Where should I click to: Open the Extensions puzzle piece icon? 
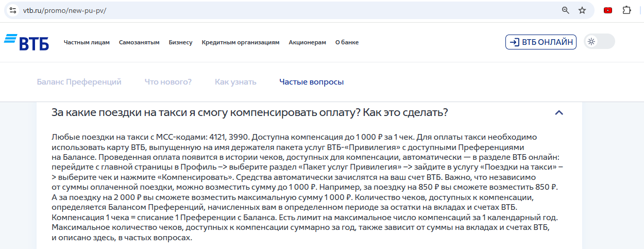(626, 10)
